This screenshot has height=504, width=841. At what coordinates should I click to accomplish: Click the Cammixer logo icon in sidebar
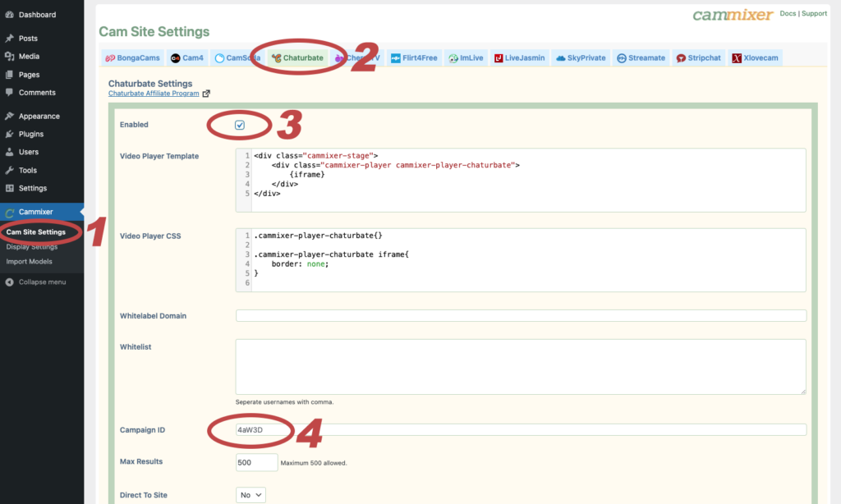(x=9, y=213)
